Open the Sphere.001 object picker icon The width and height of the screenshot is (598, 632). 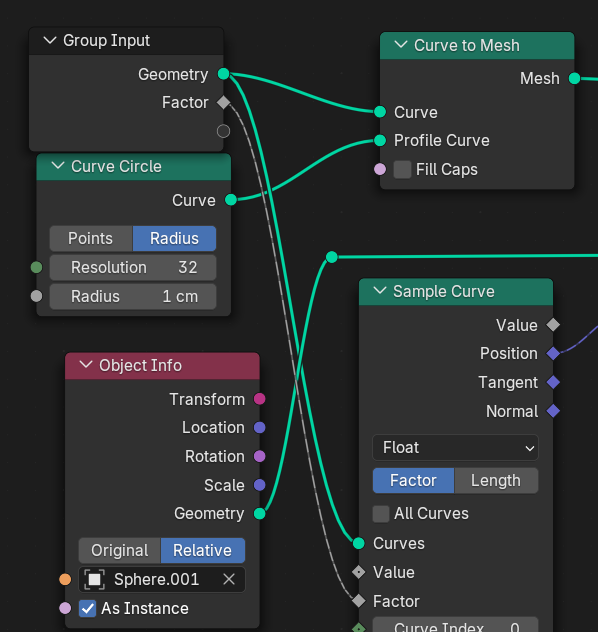(94, 579)
